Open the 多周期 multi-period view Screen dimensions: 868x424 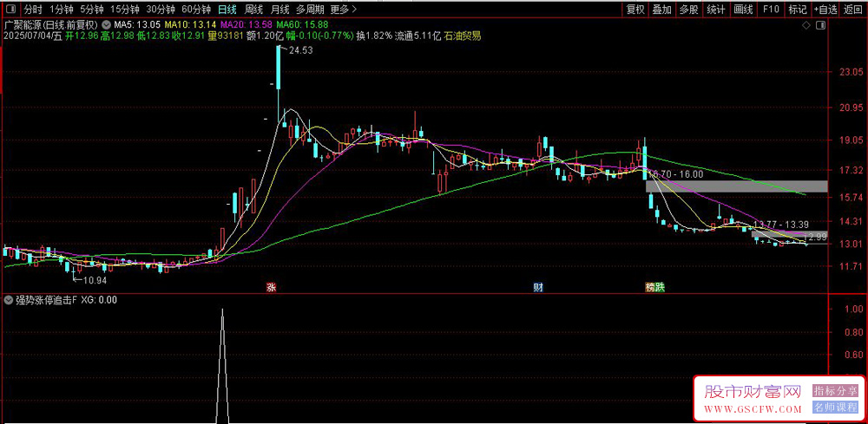310,10
